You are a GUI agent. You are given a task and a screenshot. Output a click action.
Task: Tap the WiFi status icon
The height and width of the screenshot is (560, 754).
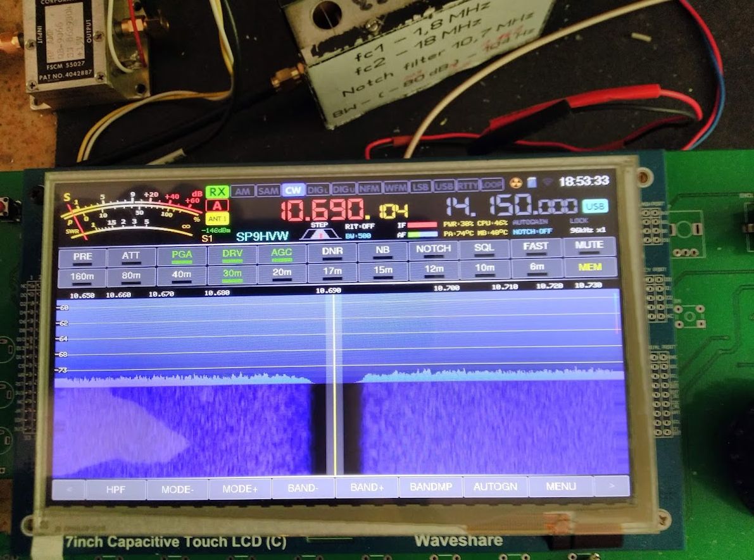[x=546, y=183]
